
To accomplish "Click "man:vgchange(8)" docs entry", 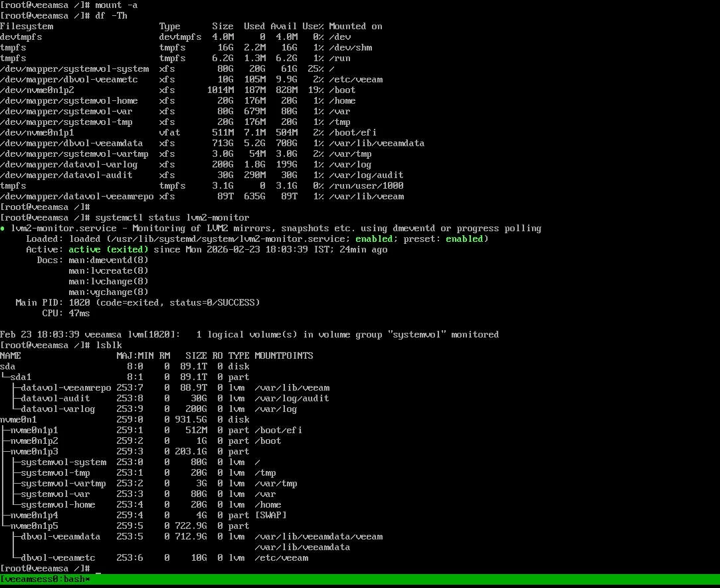I will click(109, 292).
